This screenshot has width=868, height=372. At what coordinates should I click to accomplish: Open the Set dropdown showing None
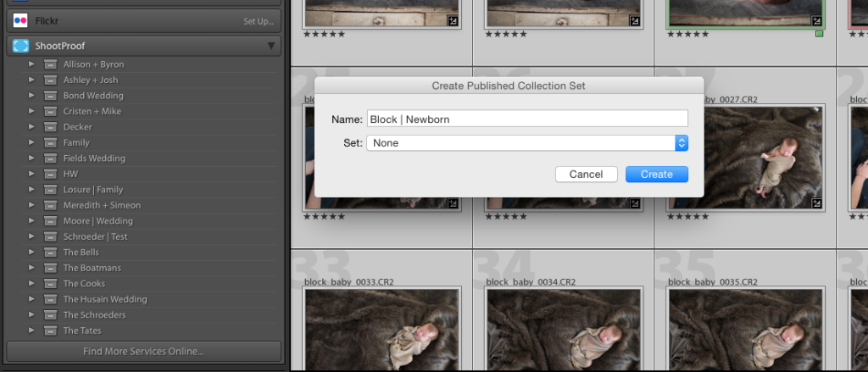click(x=527, y=143)
